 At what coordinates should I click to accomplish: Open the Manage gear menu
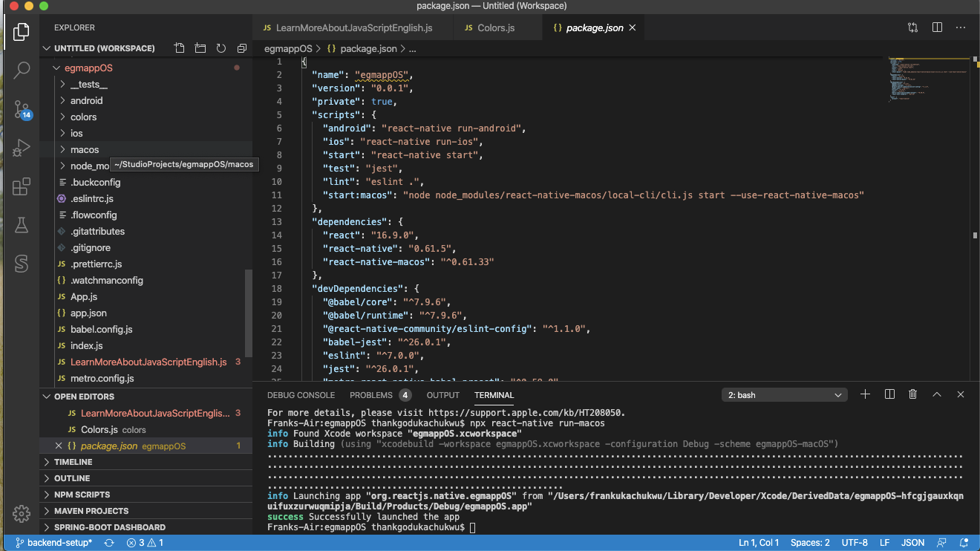click(x=22, y=513)
